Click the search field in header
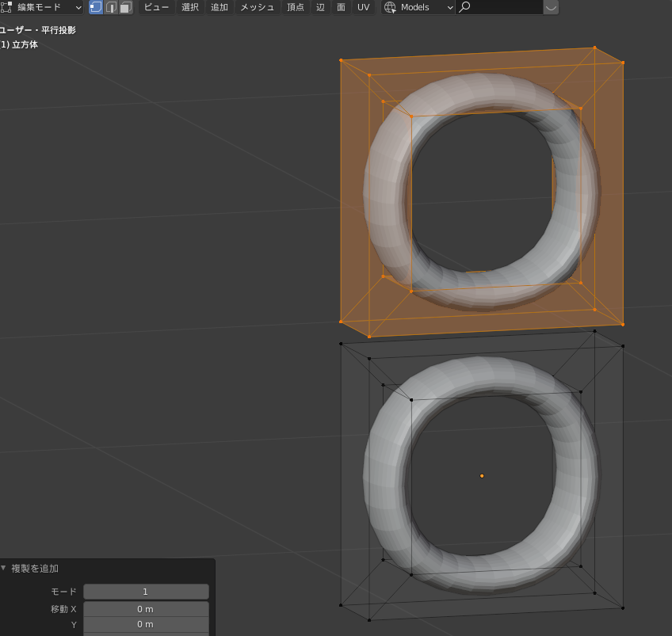The image size is (672, 636). coord(499,7)
